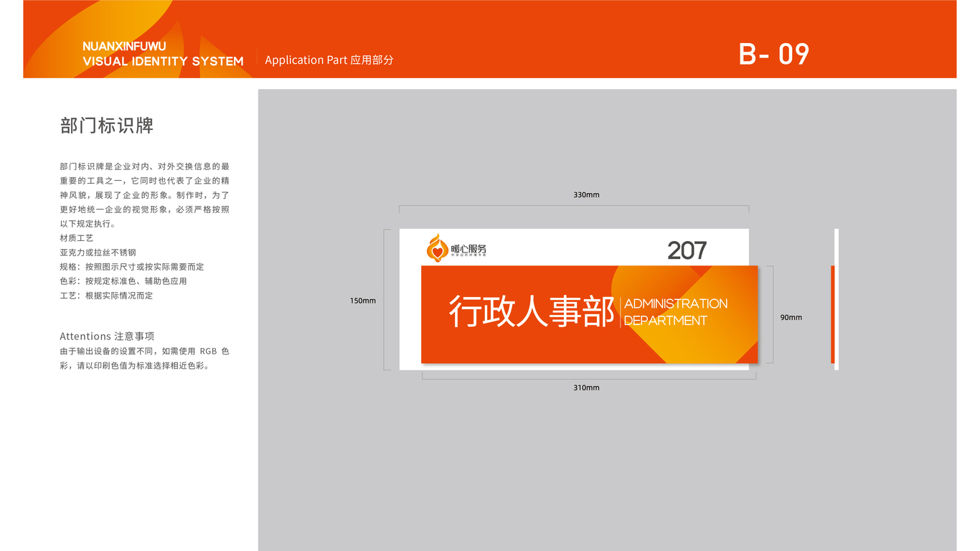Click the 色彩：按规定标准色 line
The image size is (980, 551).
pyautogui.click(x=123, y=281)
